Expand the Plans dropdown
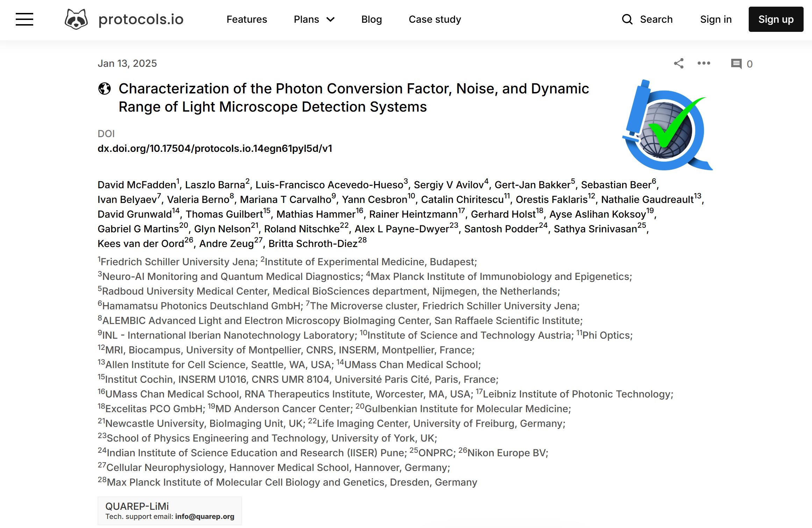The height and width of the screenshot is (528, 812). tap(314, 19)
